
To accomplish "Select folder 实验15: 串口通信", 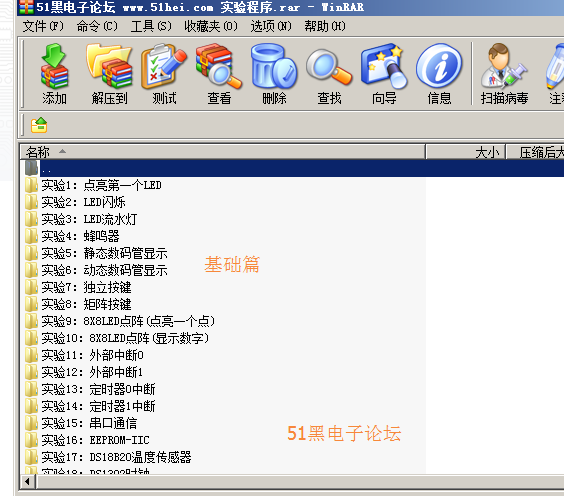I will pyautogui.click(x=81, y=423).
